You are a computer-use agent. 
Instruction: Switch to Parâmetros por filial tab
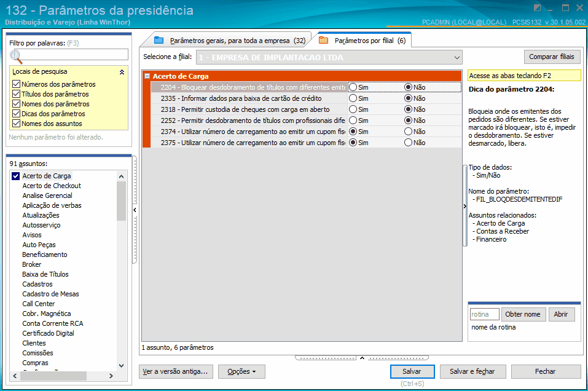pos(364,41)
